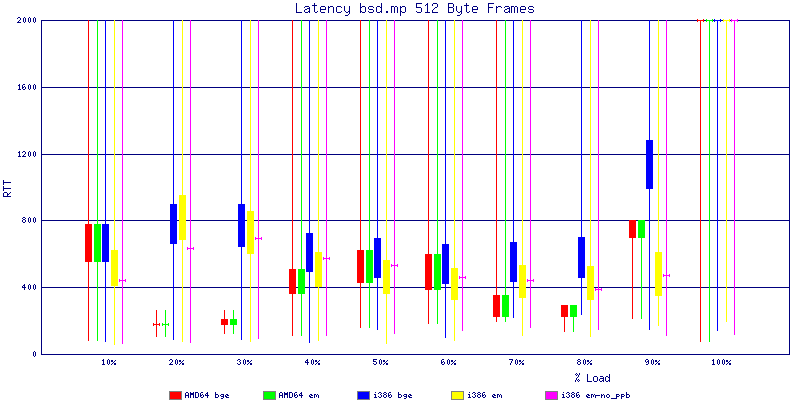This screenshot has height=400, width=800.
Task: Click the magenta median marker at 90% load
Action: coord(666,276)
